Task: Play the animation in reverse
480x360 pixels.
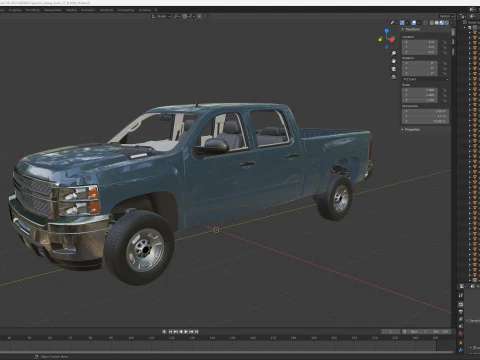Action: pyautogui.click(x=181, y=331)
